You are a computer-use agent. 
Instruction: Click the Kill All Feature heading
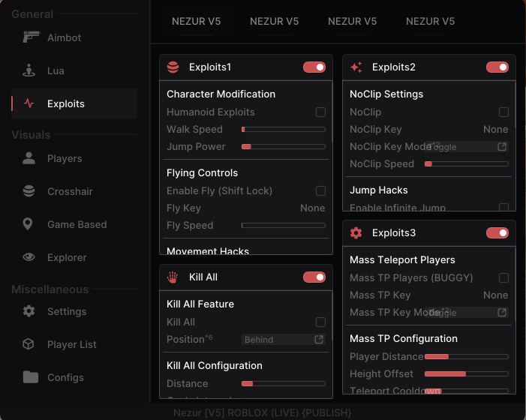pos(200,304)
